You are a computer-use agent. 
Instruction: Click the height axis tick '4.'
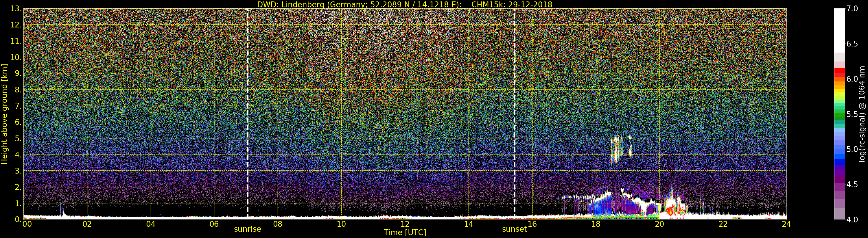click(x=18, y=155)
